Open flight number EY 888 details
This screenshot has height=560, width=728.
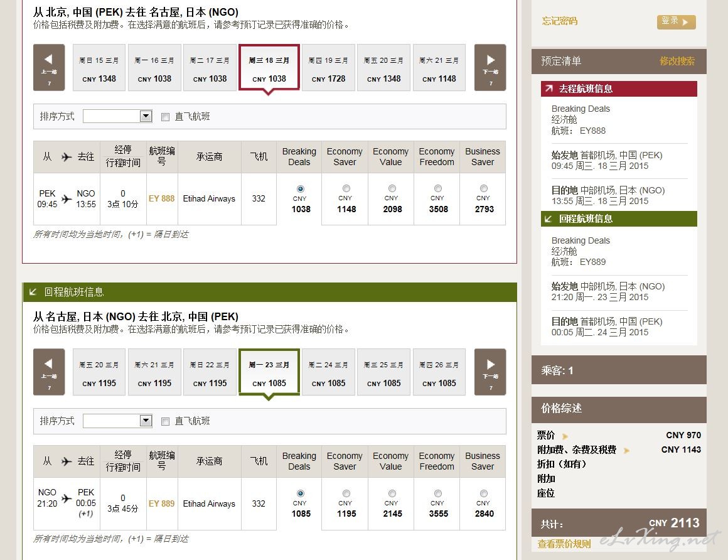[161, 198]
